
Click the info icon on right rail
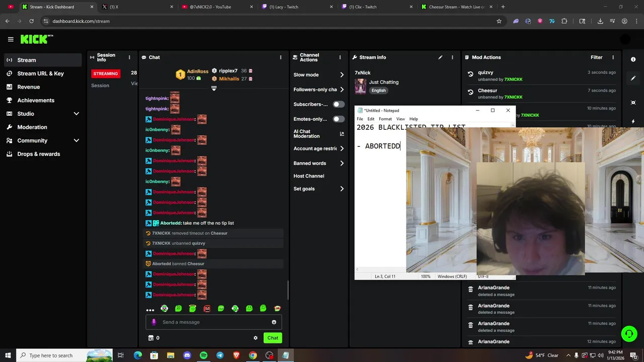pos(633,59)
